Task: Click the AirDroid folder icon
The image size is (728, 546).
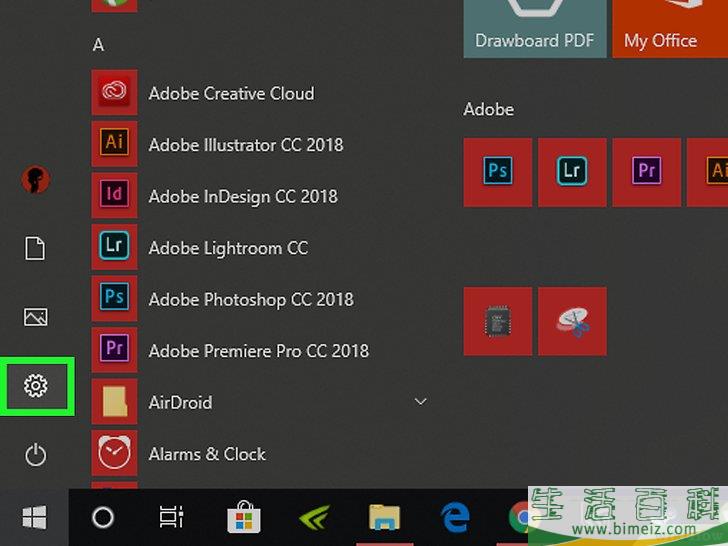Action: [114, 401]
